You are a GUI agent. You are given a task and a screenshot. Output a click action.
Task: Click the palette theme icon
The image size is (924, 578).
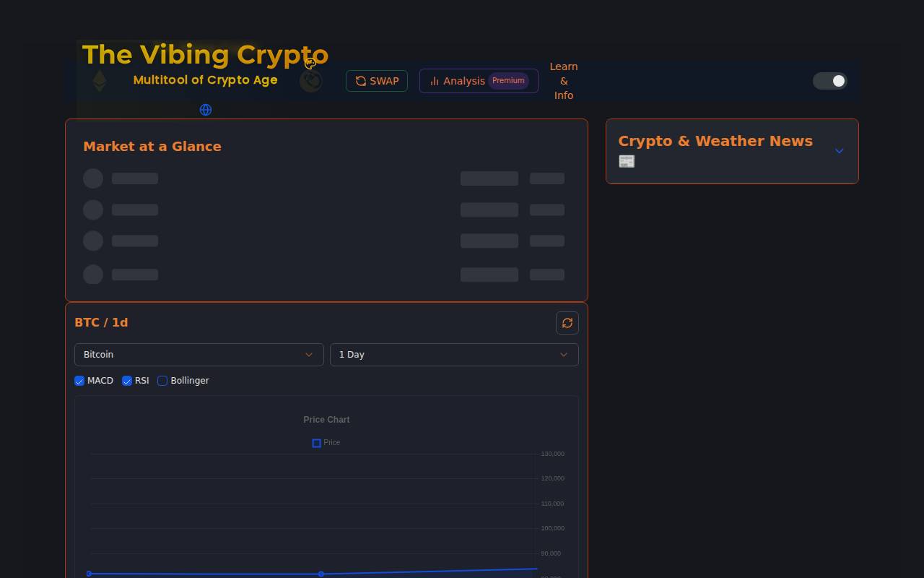point(310,64)
